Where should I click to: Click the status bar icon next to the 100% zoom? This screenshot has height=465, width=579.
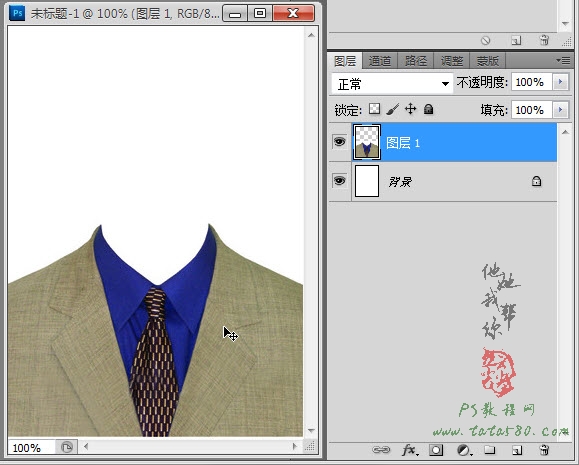click(67, 447)
